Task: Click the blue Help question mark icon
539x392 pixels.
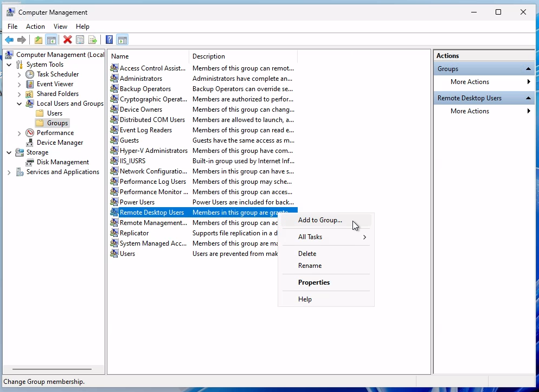Action: click(x=108, y=40)
